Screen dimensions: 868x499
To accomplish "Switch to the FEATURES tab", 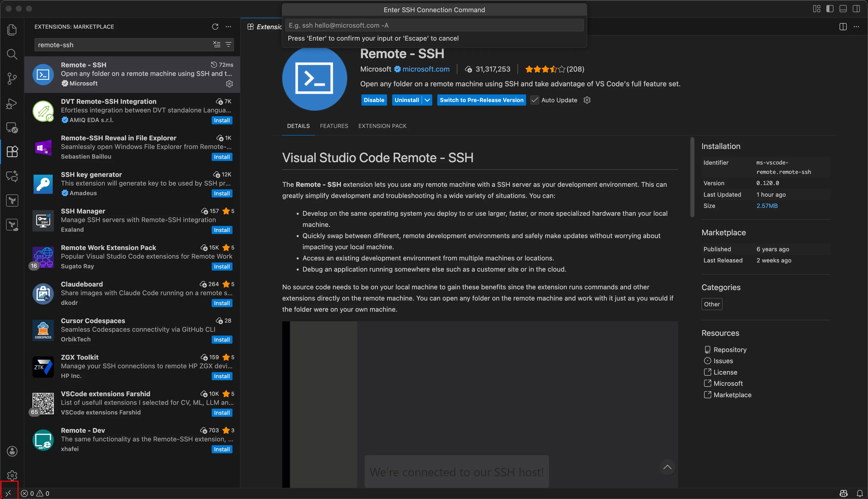I will [x=334, y=126].
